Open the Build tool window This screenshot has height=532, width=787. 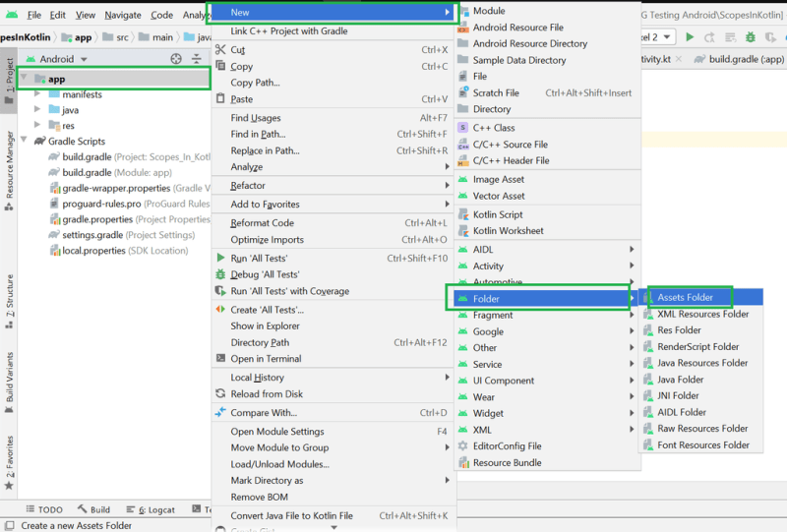click(x=93, y=510)
